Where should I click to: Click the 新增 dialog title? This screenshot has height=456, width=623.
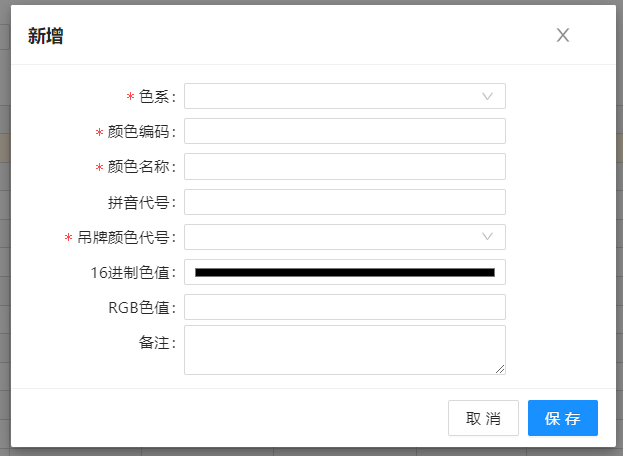(x=46, y=37)
